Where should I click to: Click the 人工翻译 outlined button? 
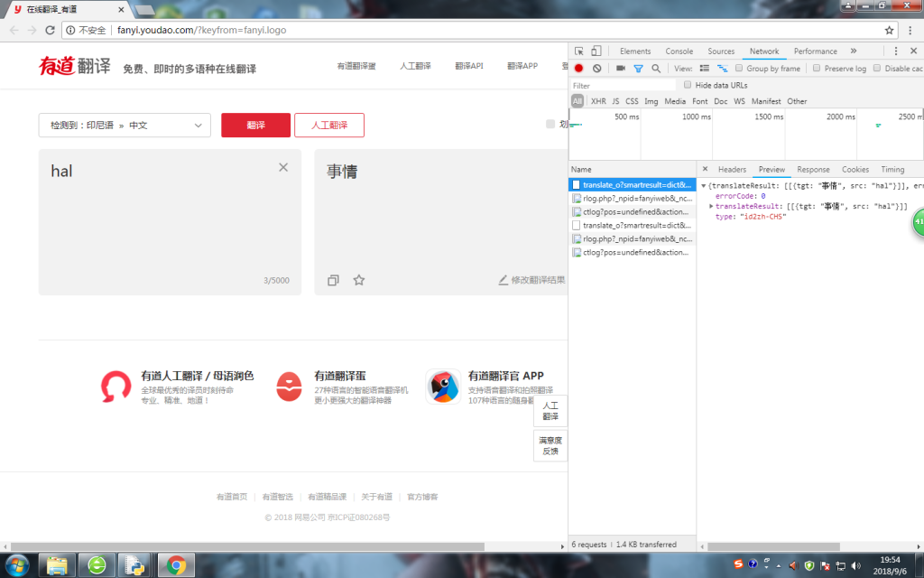[x=329, y=126]
